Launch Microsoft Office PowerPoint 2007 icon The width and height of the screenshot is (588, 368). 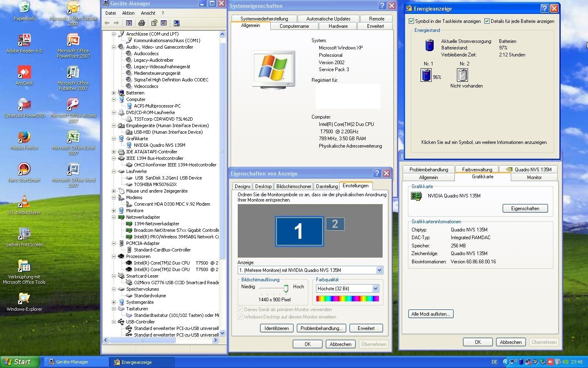coord(73,45)
